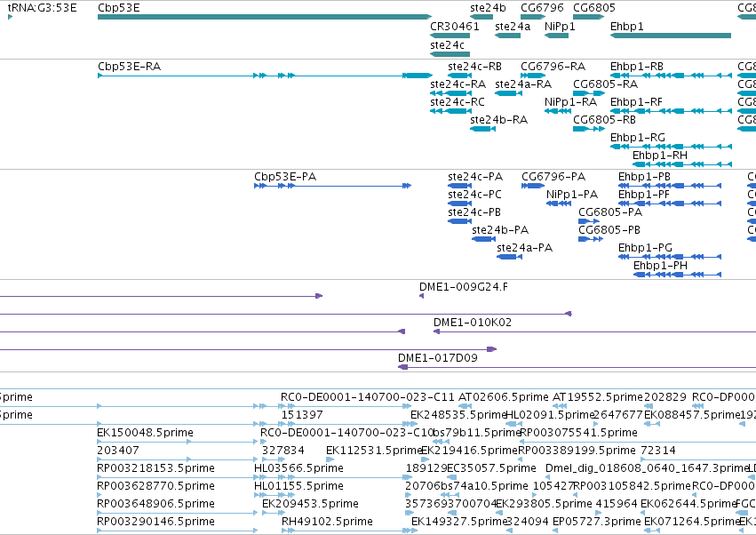Select the ste24a gene
The image size is (756, 535).
coord(507,36)
